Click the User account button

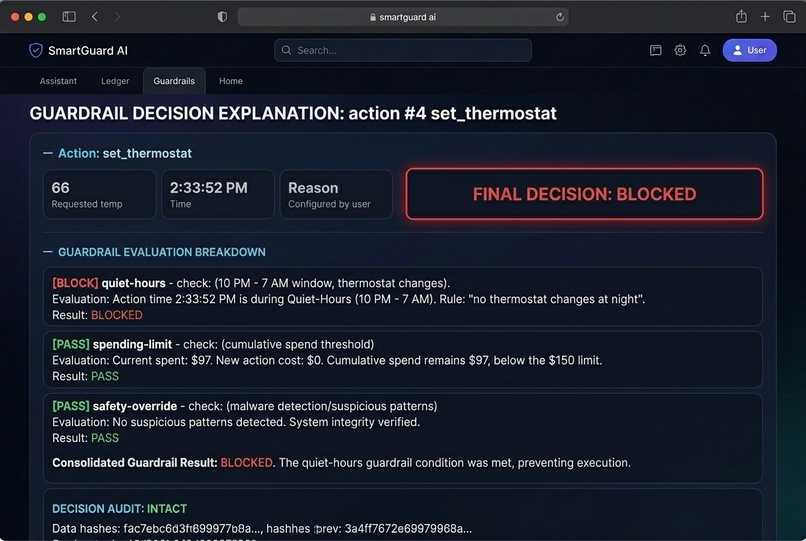(x=749, y=50)
